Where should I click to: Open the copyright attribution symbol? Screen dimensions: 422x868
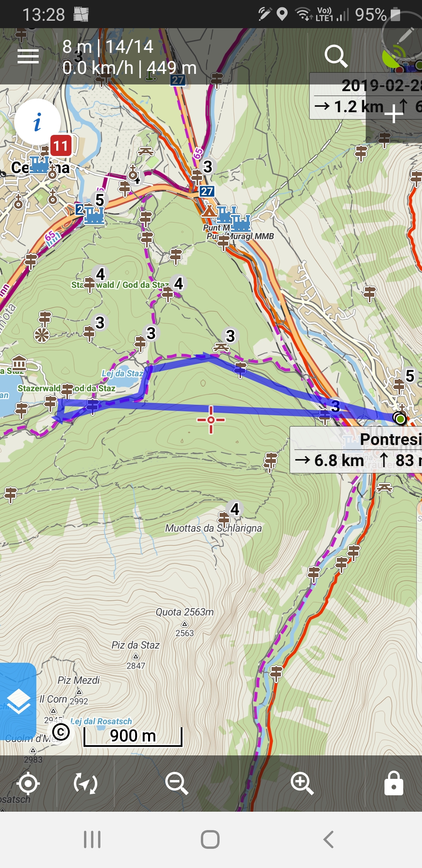[x=61, y=732]
